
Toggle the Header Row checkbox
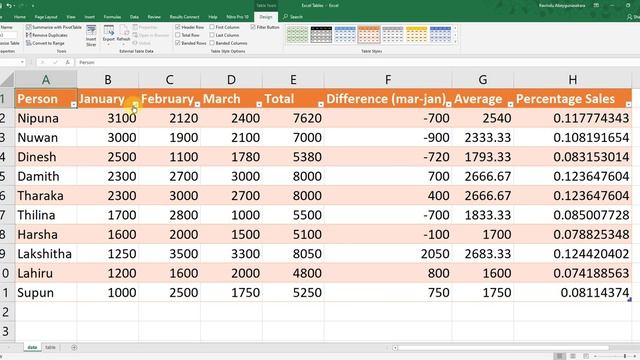click(178, 27)
